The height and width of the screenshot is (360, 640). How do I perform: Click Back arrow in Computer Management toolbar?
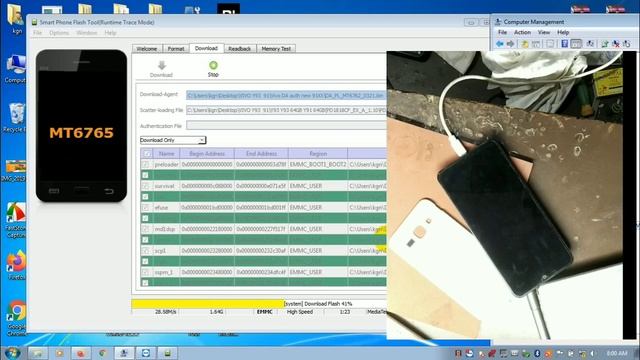tap(500, 44)
